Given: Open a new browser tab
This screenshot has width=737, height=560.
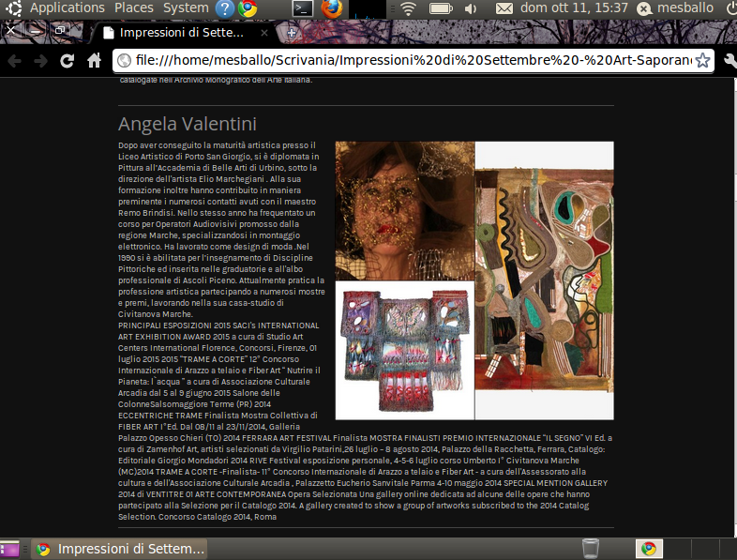Looking at the screenshot, I should (293, 33).
